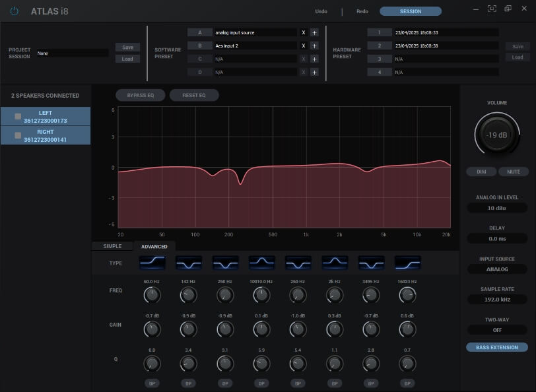The image size is (536, 392).
Task: Switch to the SIMPLE EQ tab
Action: point(112,246)
